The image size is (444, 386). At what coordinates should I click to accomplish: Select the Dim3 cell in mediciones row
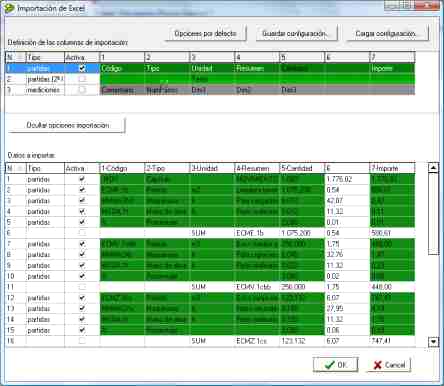(x=302, y=90)
